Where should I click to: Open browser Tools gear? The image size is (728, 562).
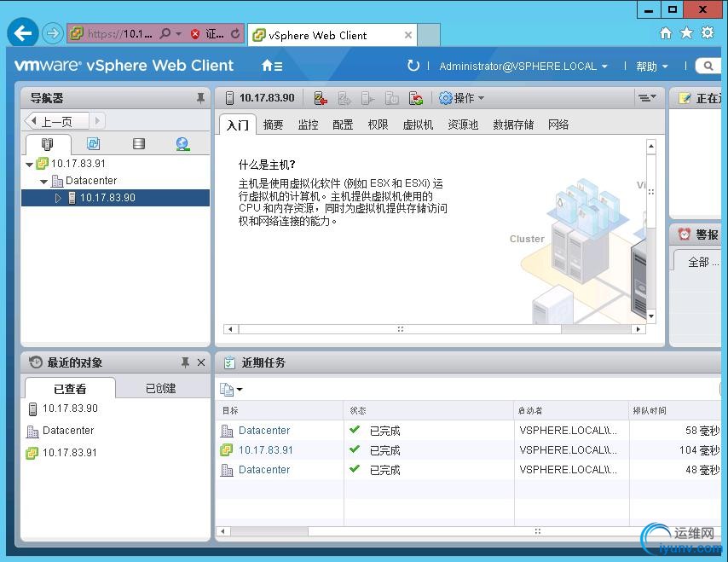(708, 32)
